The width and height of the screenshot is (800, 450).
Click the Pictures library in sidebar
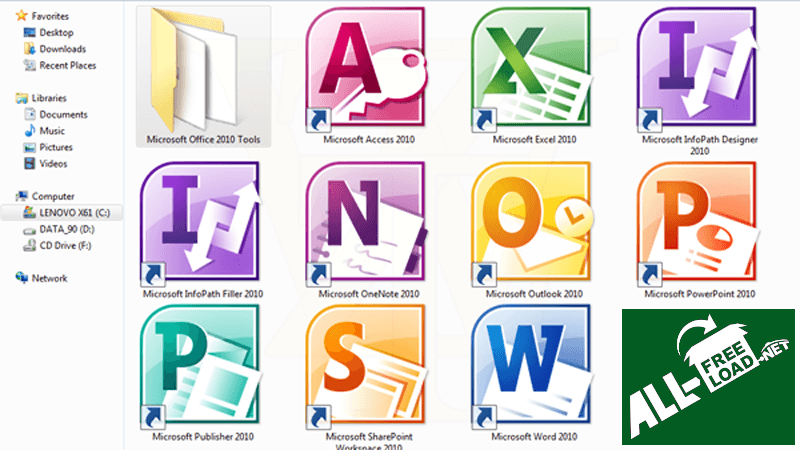tap(55, 147)
